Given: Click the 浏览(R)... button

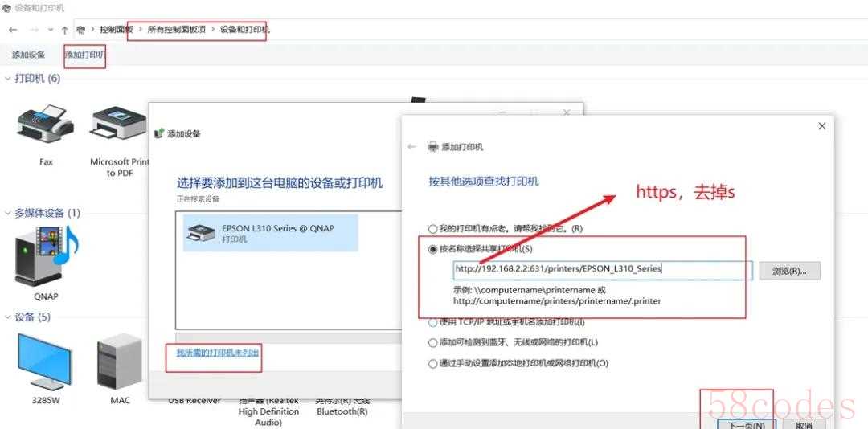Looking at the screenshot, I should coord(789,271).
